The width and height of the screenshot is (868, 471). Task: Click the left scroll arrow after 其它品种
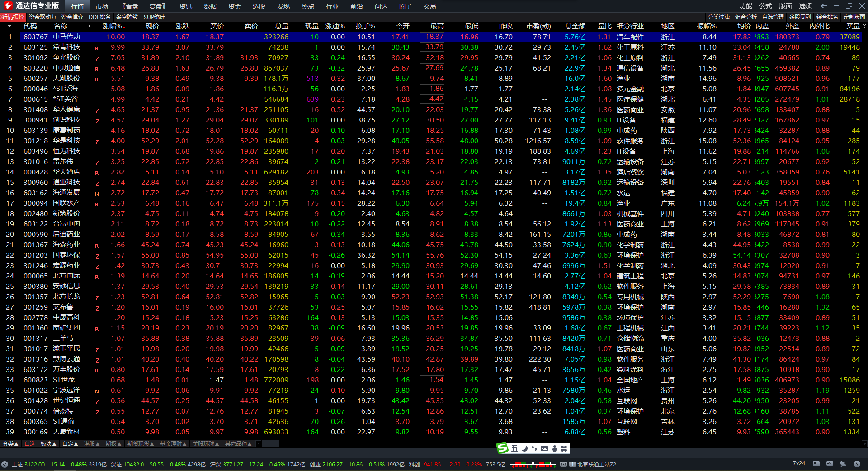pyautogui.click(x=259, y=444)
